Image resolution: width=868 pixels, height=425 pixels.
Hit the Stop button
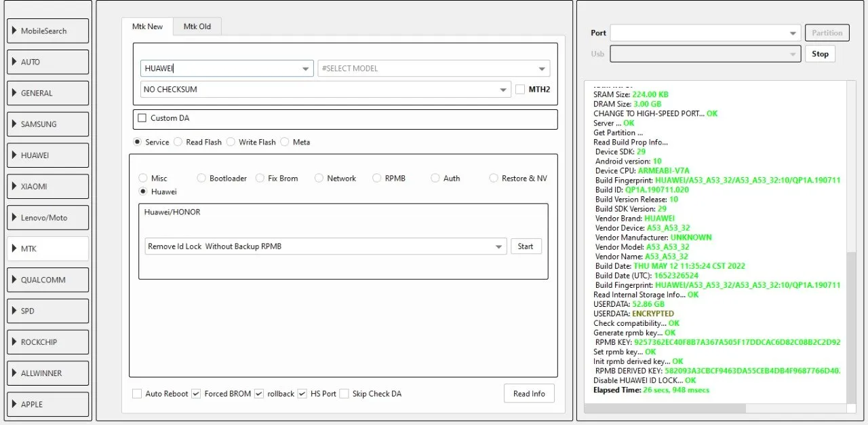[820, 54]
